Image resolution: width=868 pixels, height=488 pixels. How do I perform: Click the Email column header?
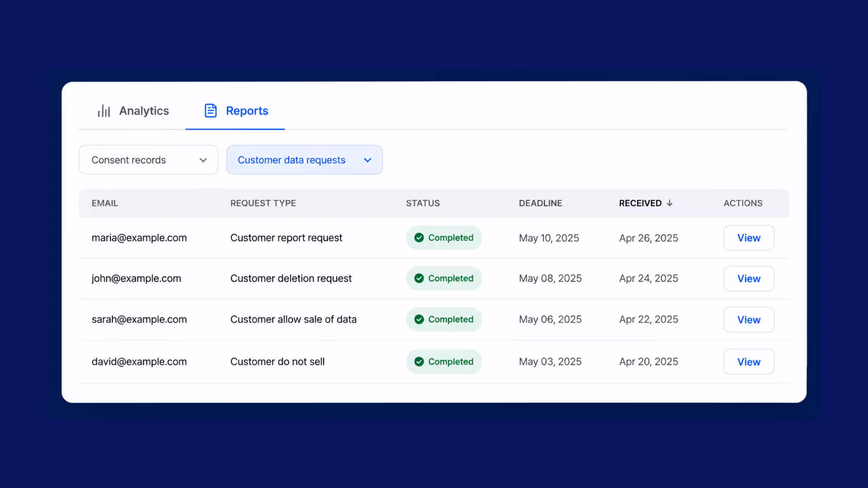pyautogui.click(x=105, y=203)
